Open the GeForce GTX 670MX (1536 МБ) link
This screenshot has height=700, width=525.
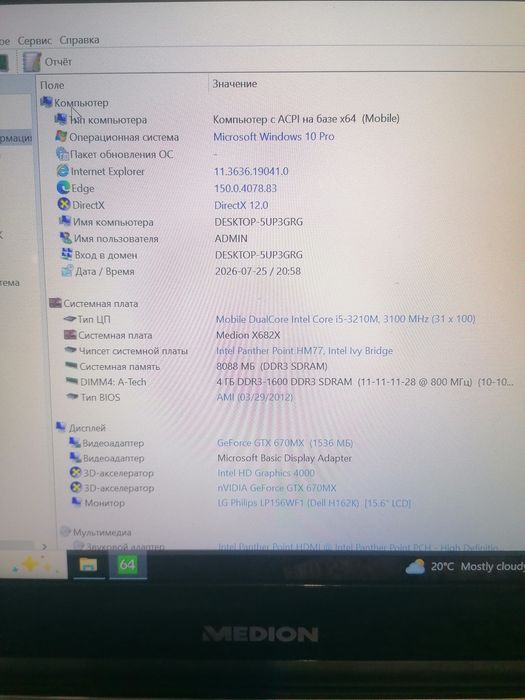tap(285, 443)
